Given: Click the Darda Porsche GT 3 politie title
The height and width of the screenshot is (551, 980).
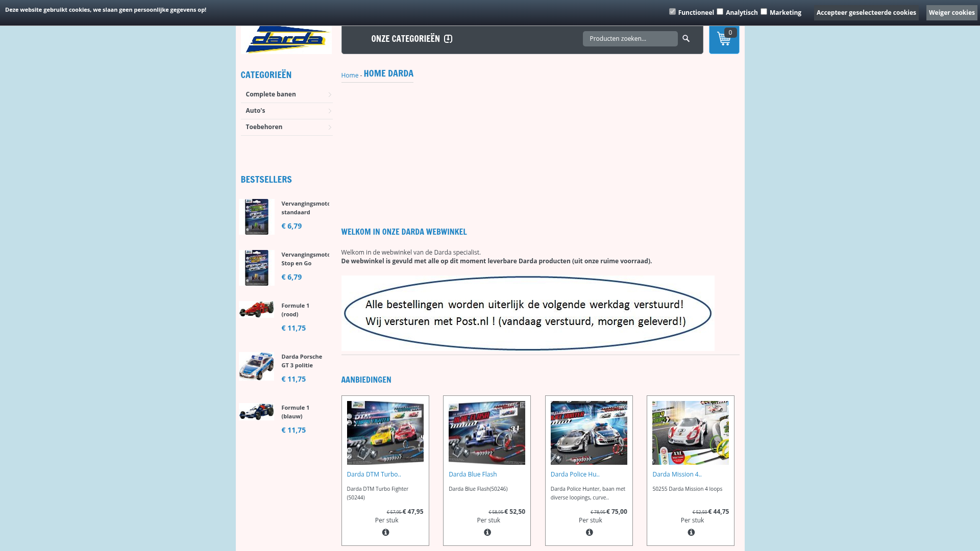Looking at the screenshot, I should click(302, 361).
